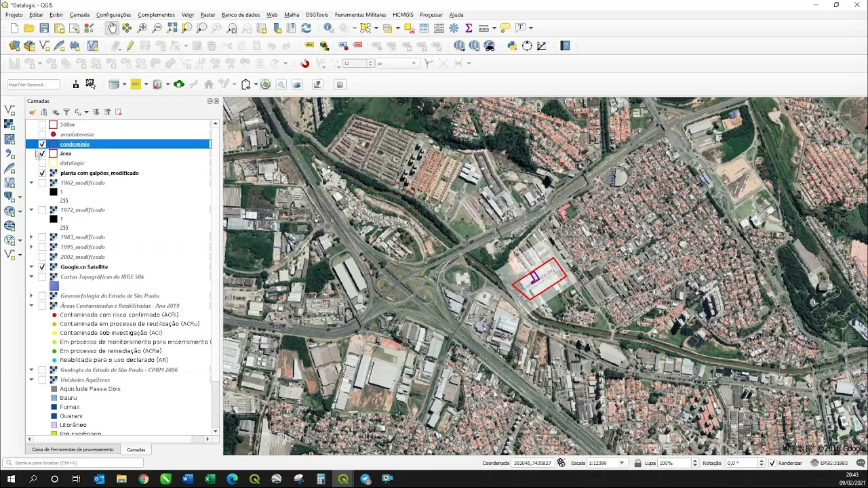Enable the 500m layer checkbox
The image size is (868, 488).
pos(42,125)
